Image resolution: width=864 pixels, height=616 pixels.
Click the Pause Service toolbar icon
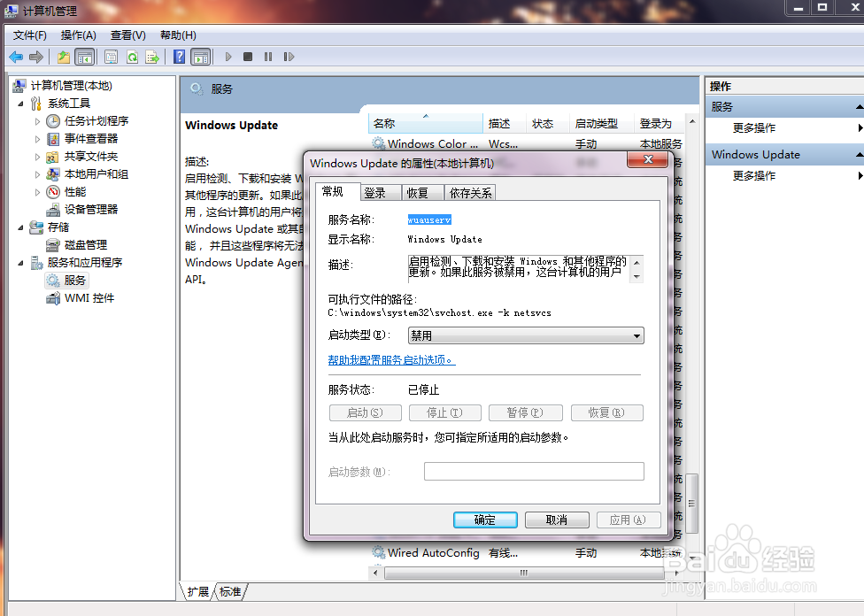click(269, 56)
